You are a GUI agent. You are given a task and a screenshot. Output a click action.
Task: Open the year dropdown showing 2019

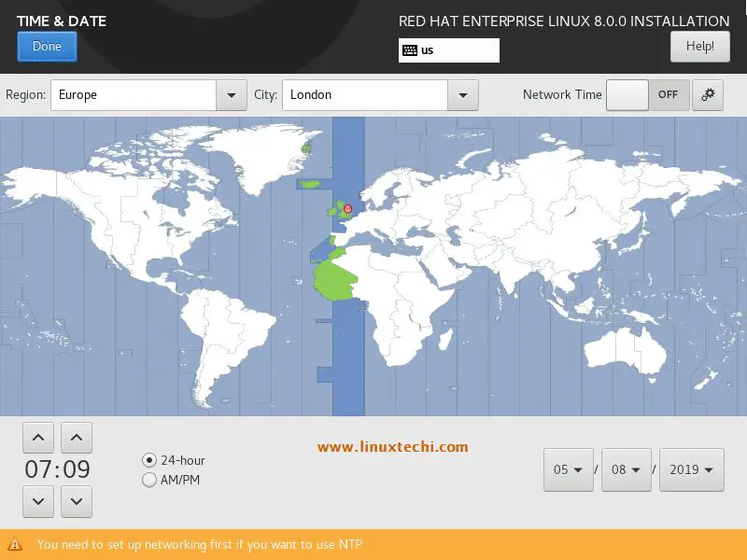[x=691, y=470]
